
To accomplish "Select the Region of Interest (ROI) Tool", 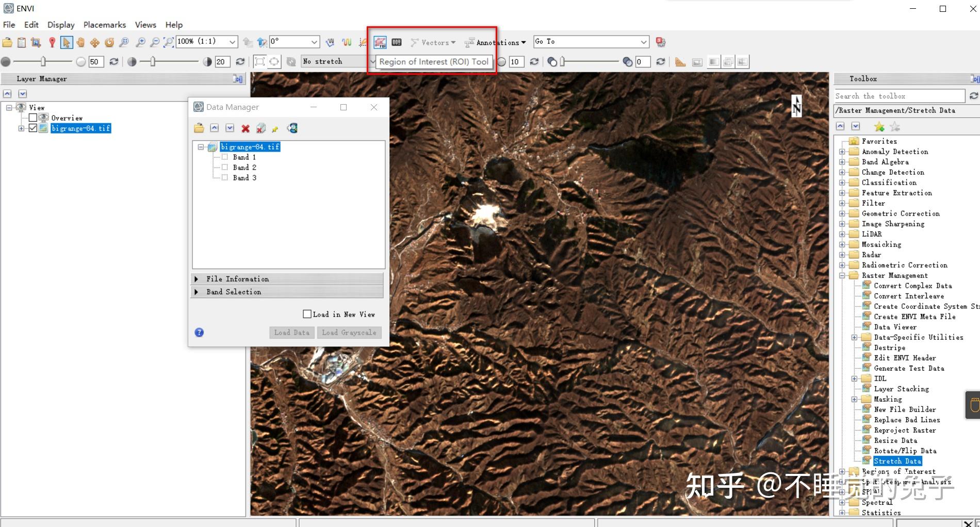I will pyautogui.click(x=380, y=42).
